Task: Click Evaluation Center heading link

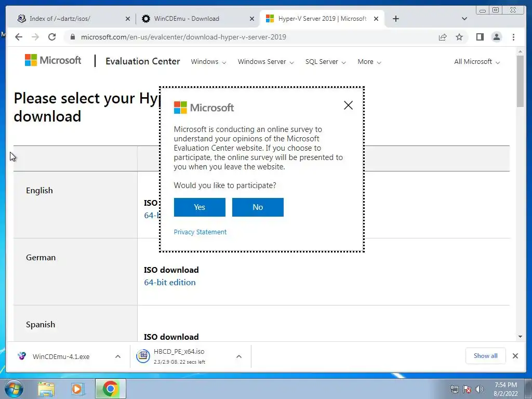Action: point(142,61)
